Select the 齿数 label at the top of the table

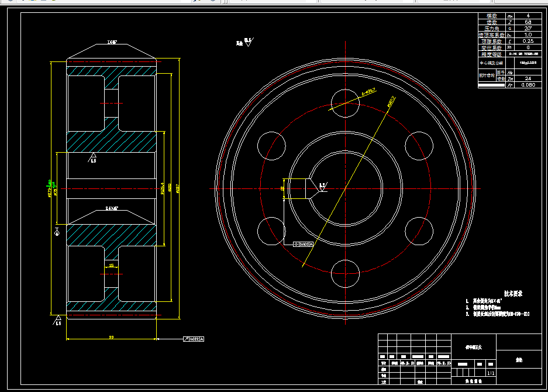point(492,22)
